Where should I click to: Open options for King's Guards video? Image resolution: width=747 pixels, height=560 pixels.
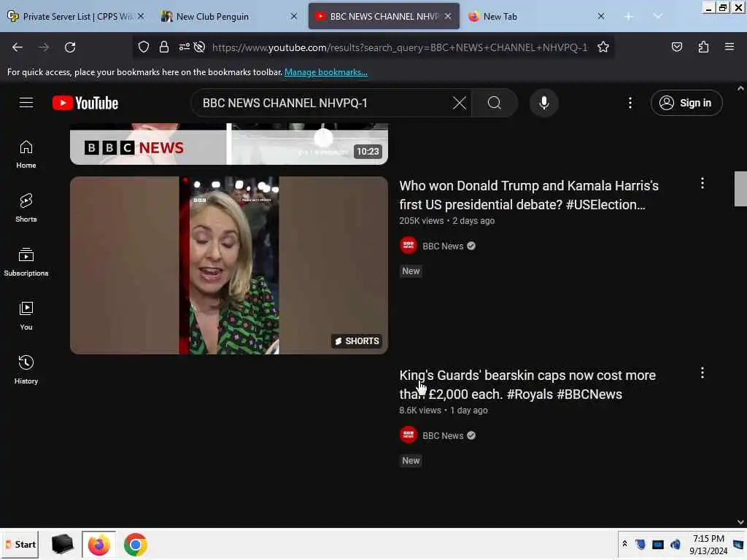pos(703,373)
